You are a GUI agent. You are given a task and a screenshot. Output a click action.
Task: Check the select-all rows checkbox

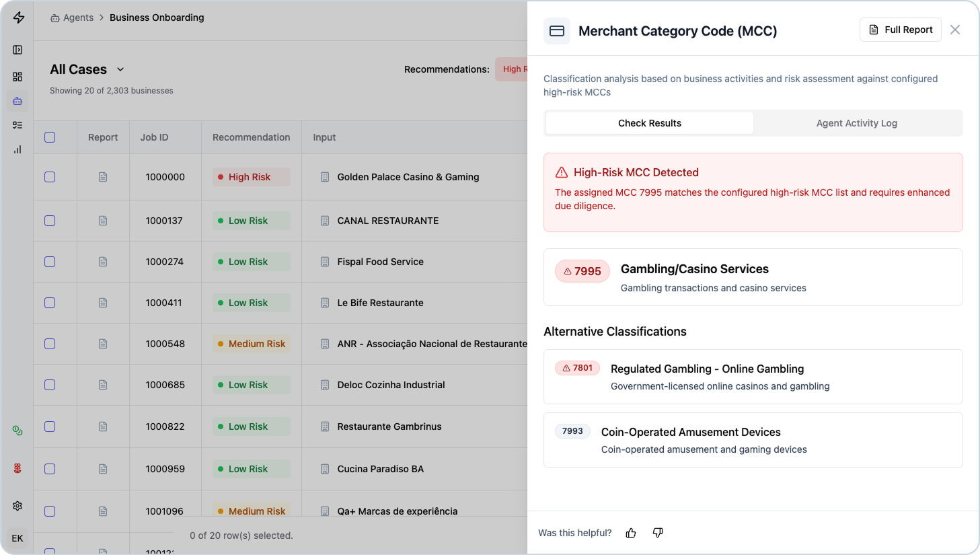click(50, 137)
